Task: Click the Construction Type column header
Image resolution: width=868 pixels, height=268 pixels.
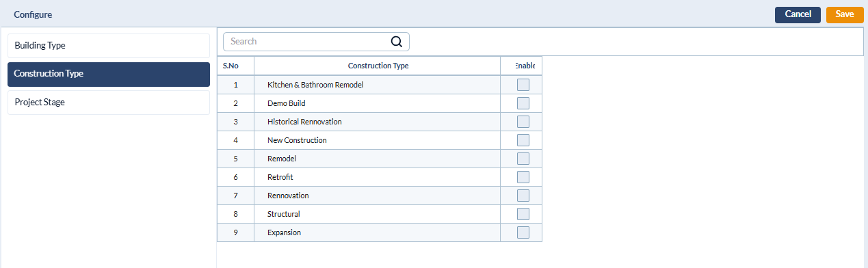Action: [x=378, y=66]
